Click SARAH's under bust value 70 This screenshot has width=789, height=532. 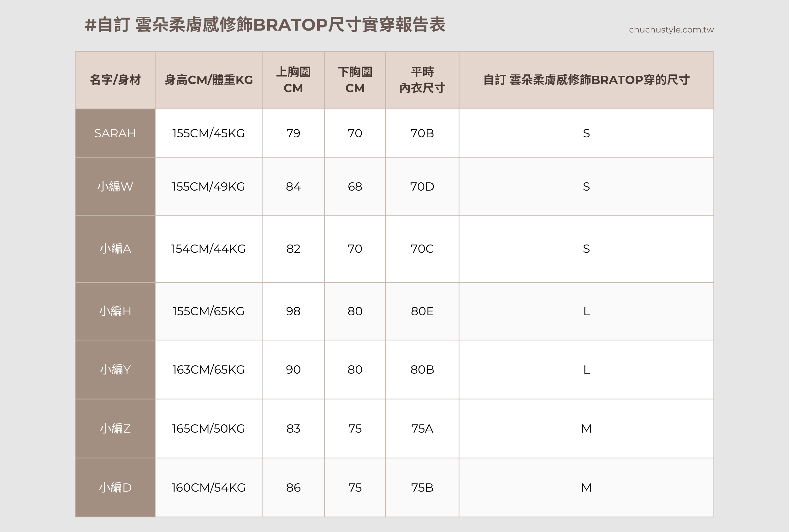point(355,133)
